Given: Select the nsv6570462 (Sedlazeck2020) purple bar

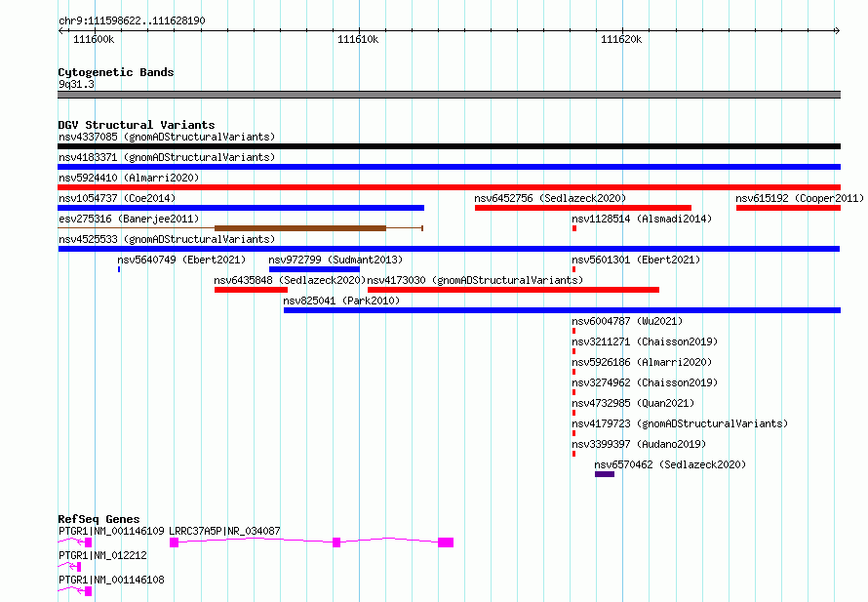Looking at the screenshot, I should [x=605, y=474].
